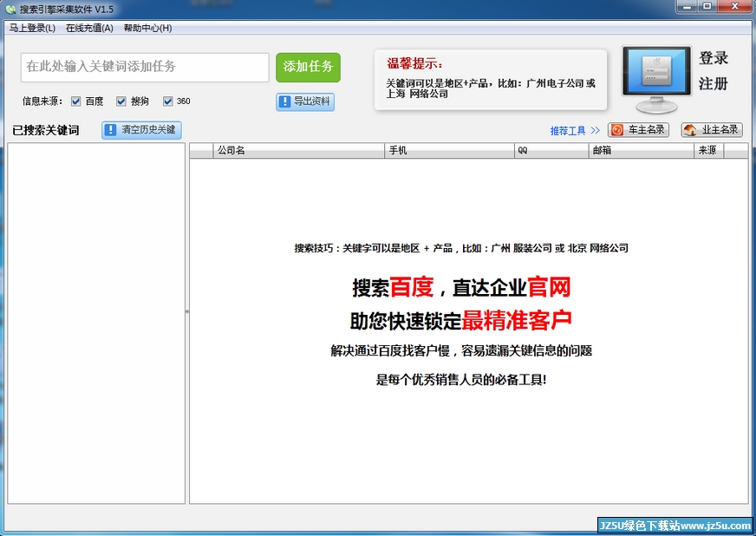Click the 车主名录 car owner directory tool
This screenshot has height=536, width=756.
pyautogui.click(x=638, y=130)
